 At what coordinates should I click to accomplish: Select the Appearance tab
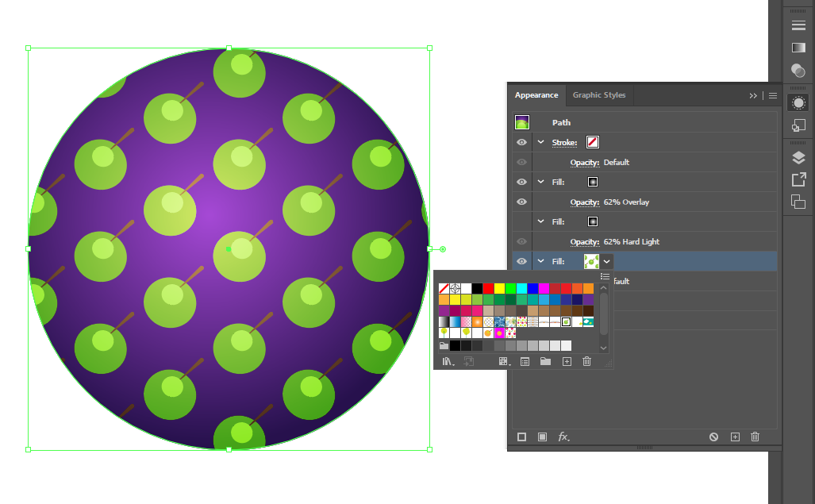[536, 95]
